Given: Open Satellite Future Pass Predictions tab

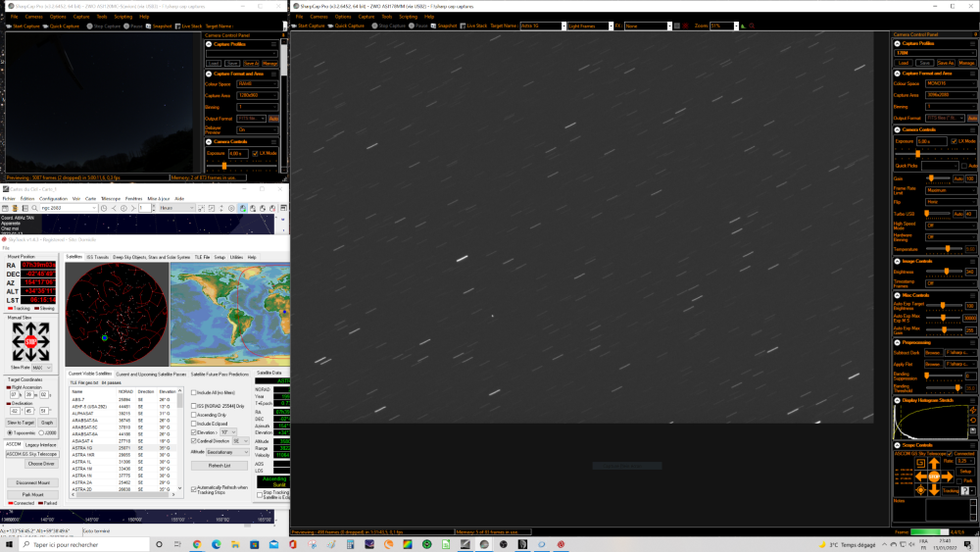Looking at the screenshot, I should click(x=220, y=374).
